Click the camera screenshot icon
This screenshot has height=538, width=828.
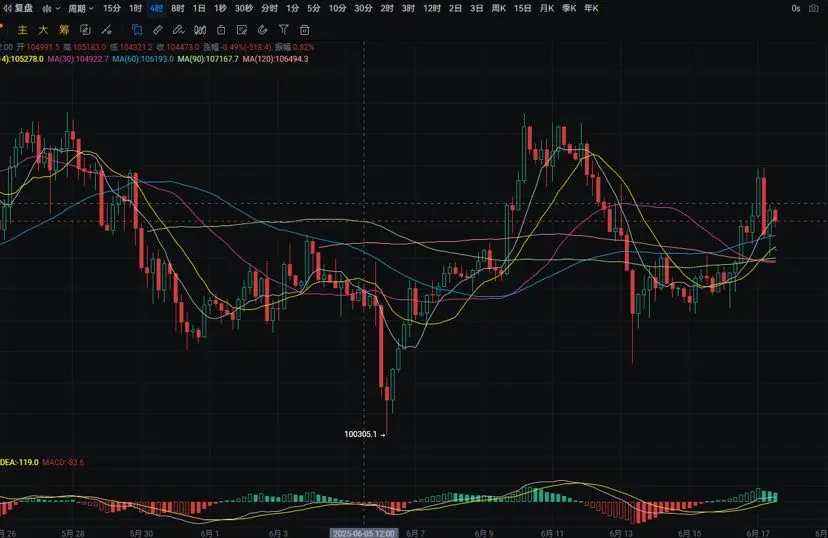(814, 8)
